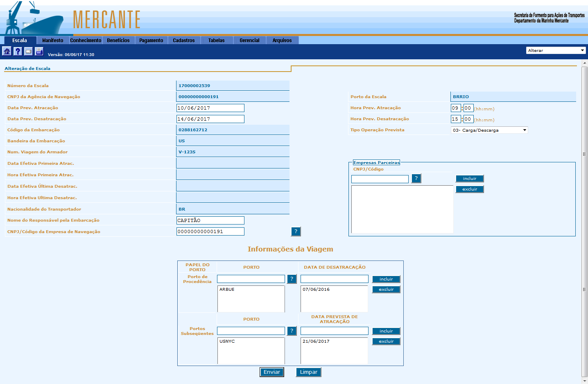Click excluir for Porto de Procedência
The height and width of the screenshot is (384, 588).
pos(386,290)
